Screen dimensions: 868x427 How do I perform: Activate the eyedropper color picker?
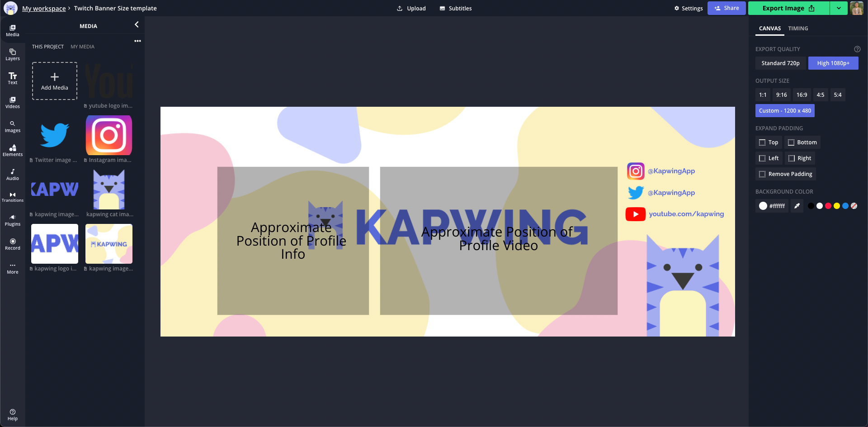(797, 206)
